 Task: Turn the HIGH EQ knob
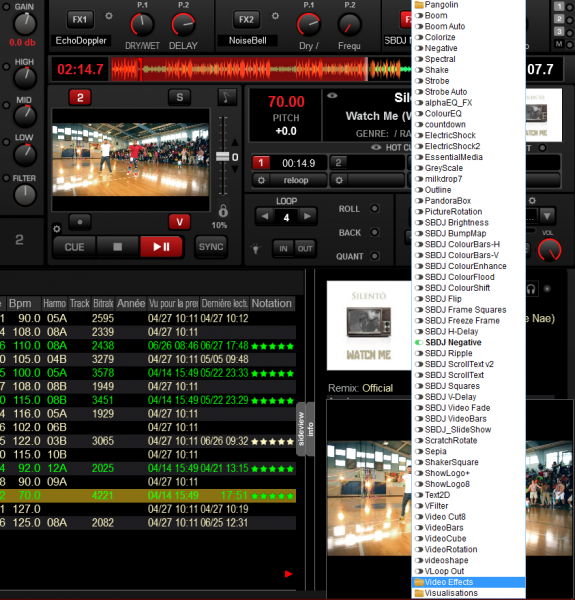(x=25, y=78)
